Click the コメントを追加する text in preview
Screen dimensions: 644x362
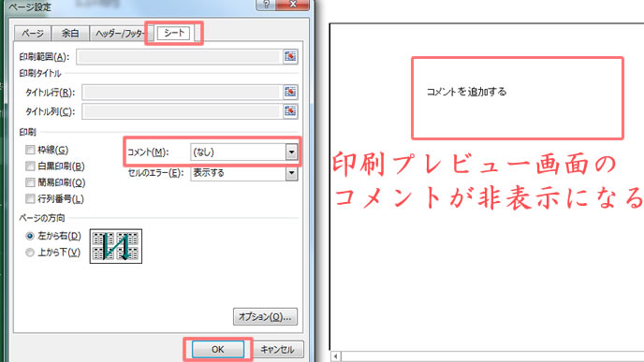tap(466, 92)
